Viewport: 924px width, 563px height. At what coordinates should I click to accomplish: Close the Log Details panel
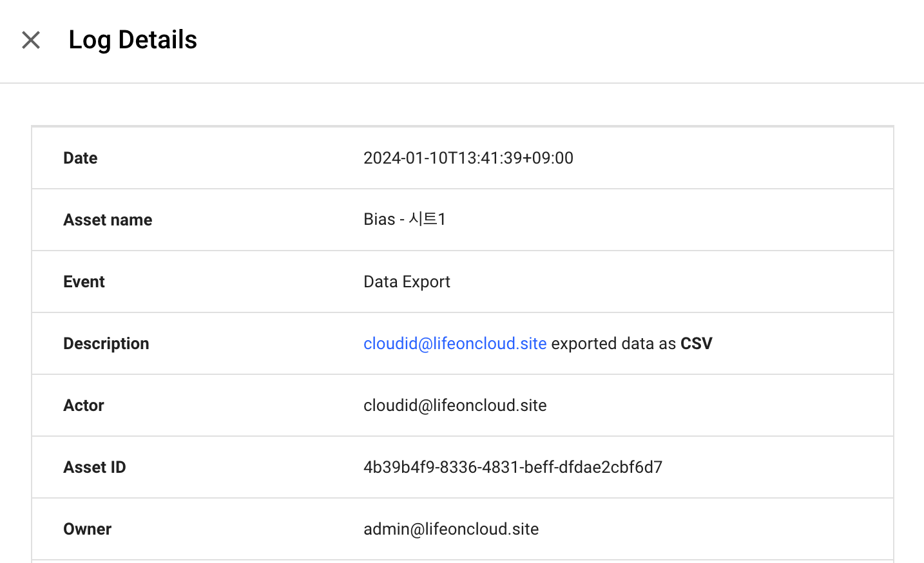[31, 40]
